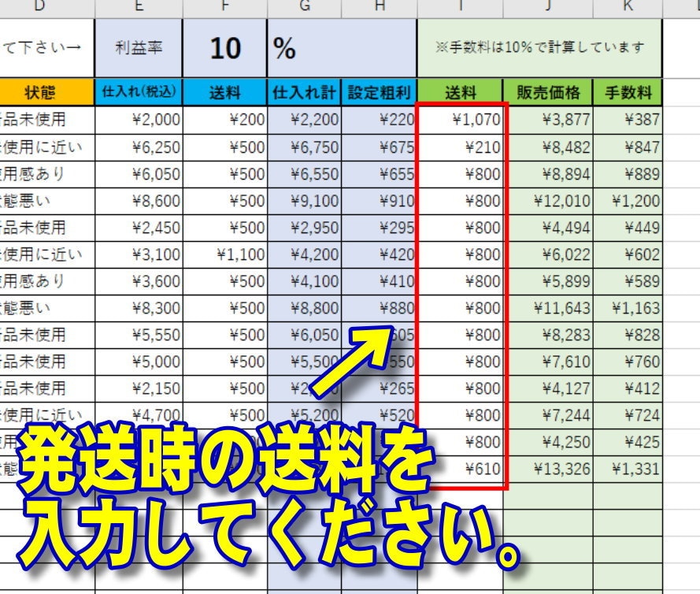Click the 手数料 header cell
The height and width of the screenshot is (594, 700).
pos(628,92)
